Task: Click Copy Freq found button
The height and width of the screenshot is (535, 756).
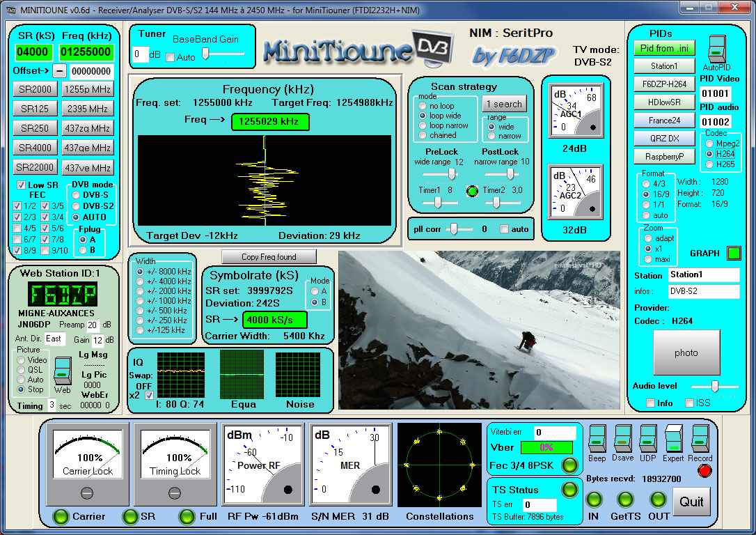Action: click(x=269, y=256)
